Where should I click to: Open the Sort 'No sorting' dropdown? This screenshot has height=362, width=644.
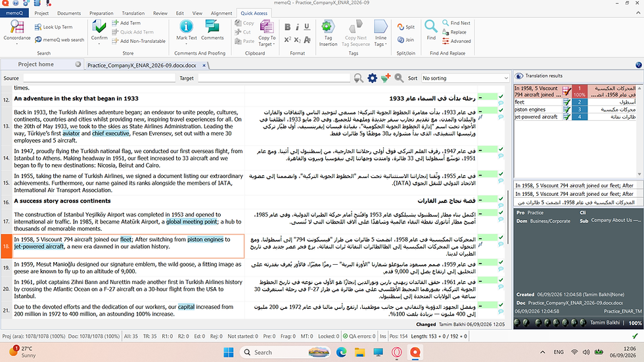point(465,78)
